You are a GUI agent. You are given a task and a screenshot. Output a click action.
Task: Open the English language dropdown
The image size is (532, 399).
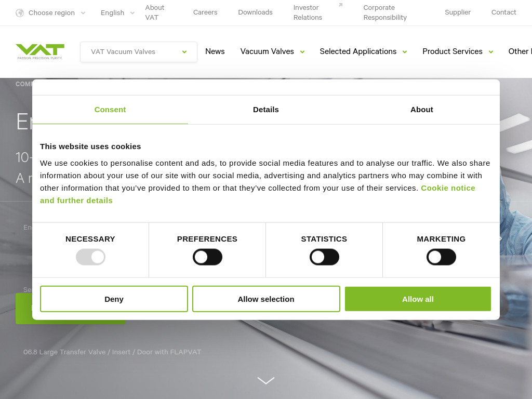point(117,13)
